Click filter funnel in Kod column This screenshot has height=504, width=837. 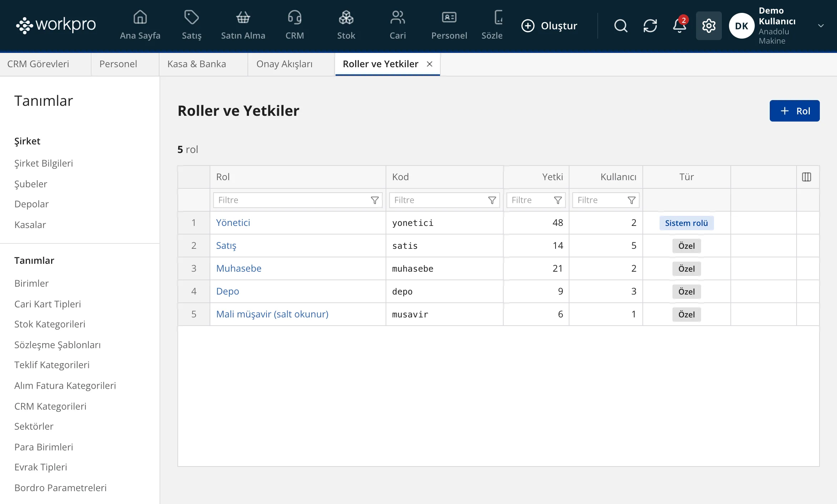click(492, 200)
